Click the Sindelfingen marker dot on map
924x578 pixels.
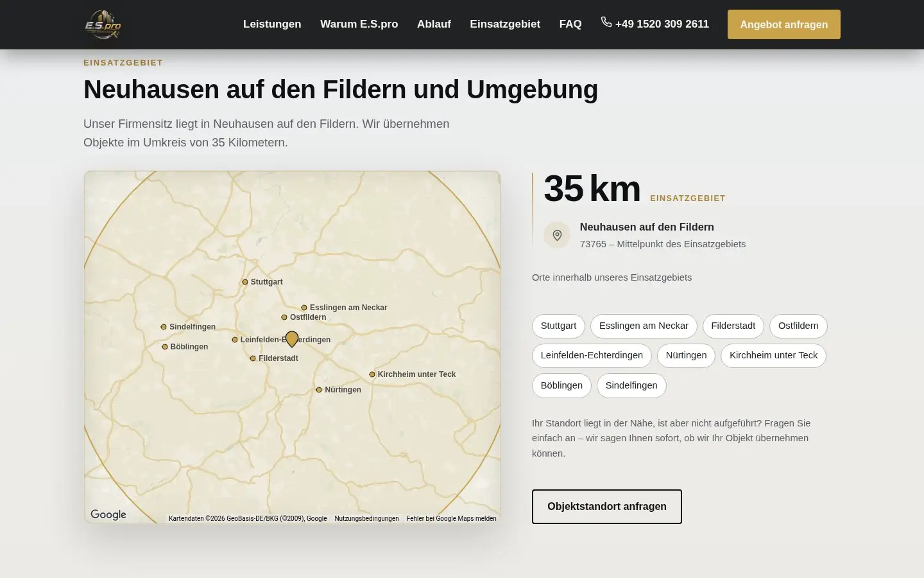click(x=164, y=327)
